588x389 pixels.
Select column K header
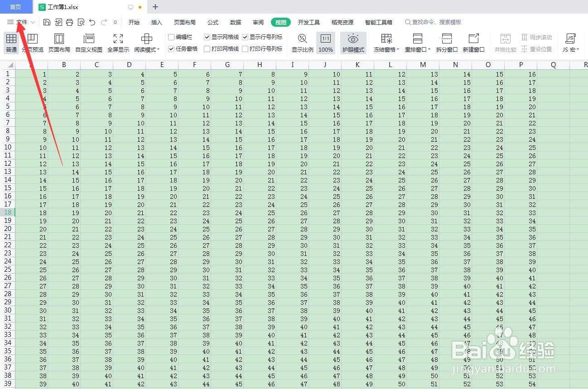coord(357,65)
